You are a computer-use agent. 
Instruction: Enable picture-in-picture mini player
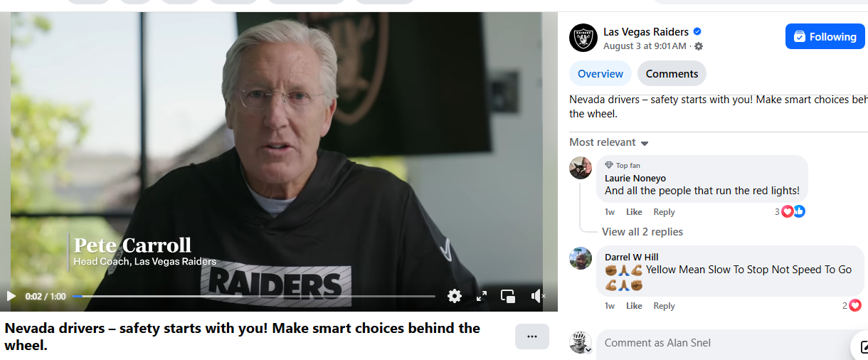coord(508,296)
